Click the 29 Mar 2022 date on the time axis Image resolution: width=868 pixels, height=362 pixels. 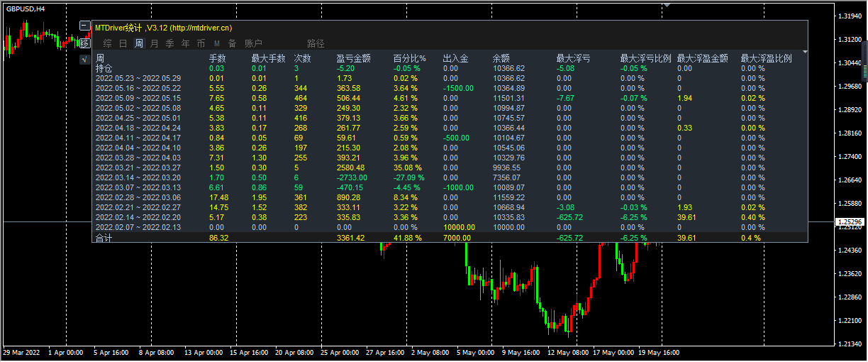[x=21, y=352]
